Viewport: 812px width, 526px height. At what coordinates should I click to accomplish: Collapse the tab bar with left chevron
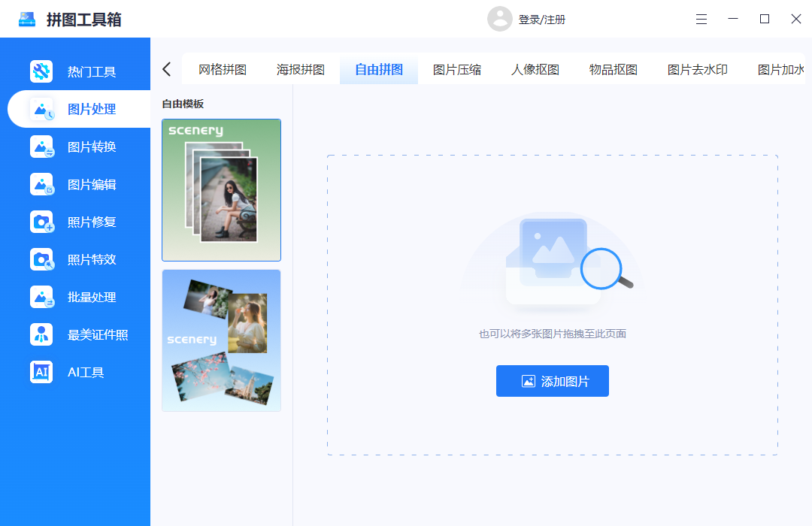tap(166, 68)
